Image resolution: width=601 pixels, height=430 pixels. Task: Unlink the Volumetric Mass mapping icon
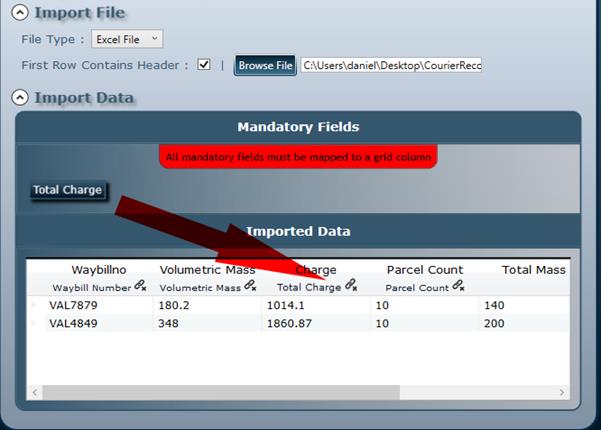tap(250, 287)
